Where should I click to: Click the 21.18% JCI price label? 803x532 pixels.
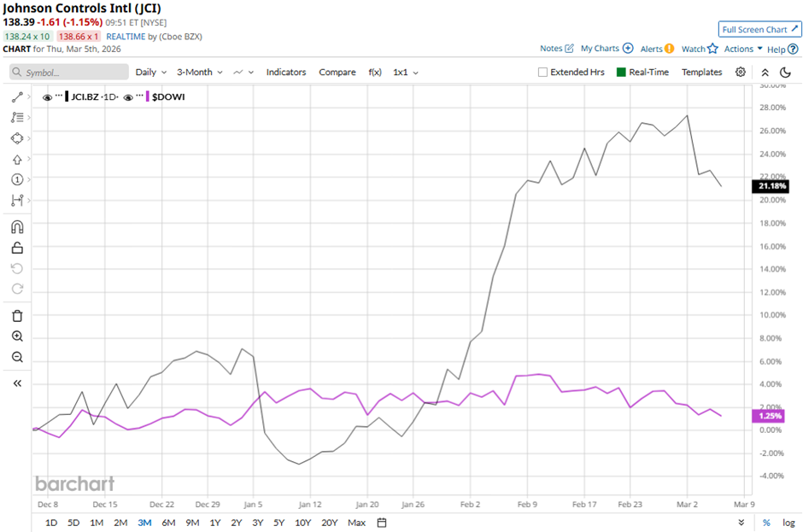pos(771,186)
